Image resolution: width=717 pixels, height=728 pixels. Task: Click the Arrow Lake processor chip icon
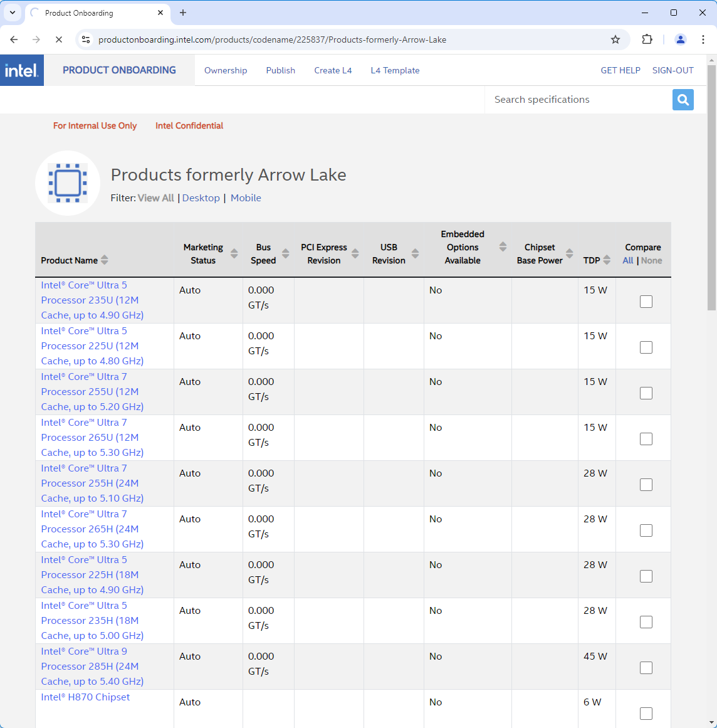pyautogui.click(x=68, y=183)
